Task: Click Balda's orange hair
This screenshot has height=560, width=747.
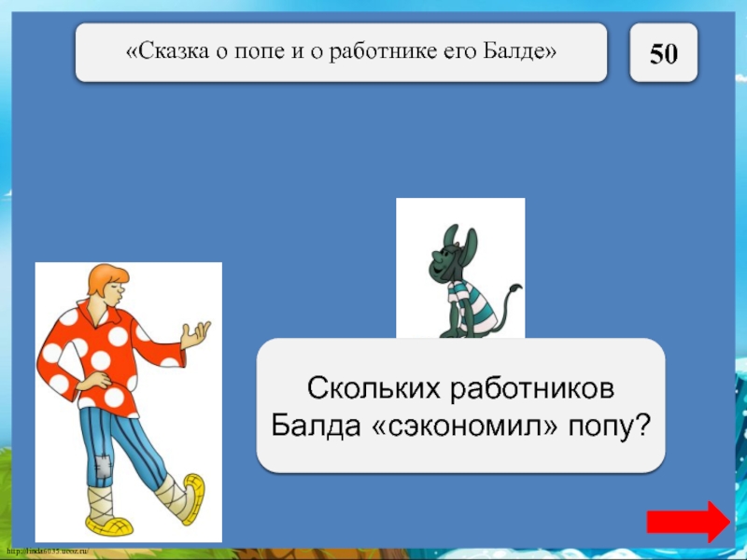Action: (101, 279)
